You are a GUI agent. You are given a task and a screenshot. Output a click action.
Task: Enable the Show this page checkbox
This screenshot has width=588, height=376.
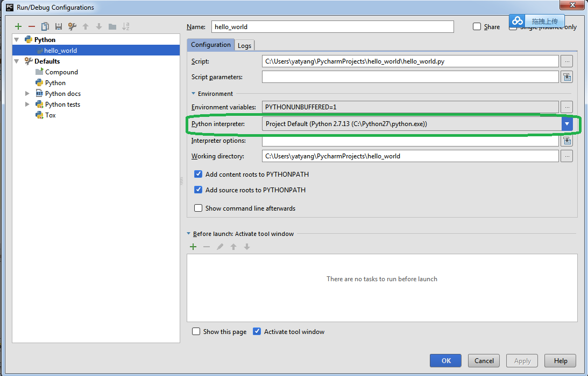pyautogui.click(x=196, y=332)
